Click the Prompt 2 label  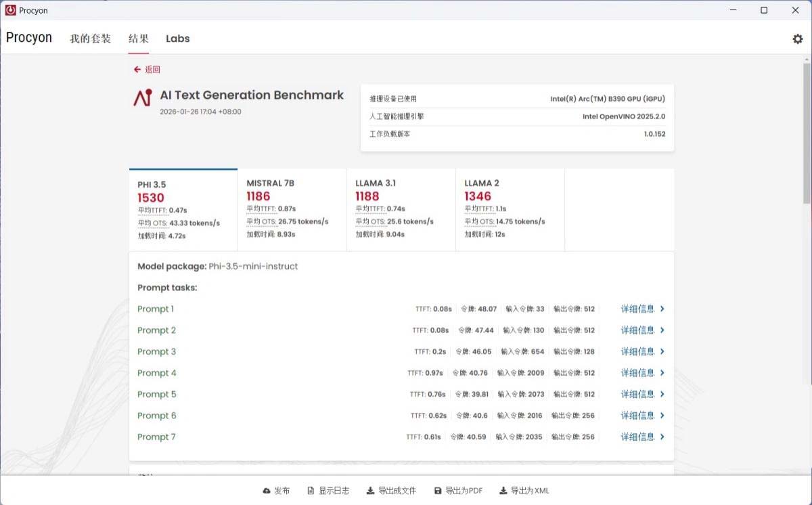tap(157, 330)
